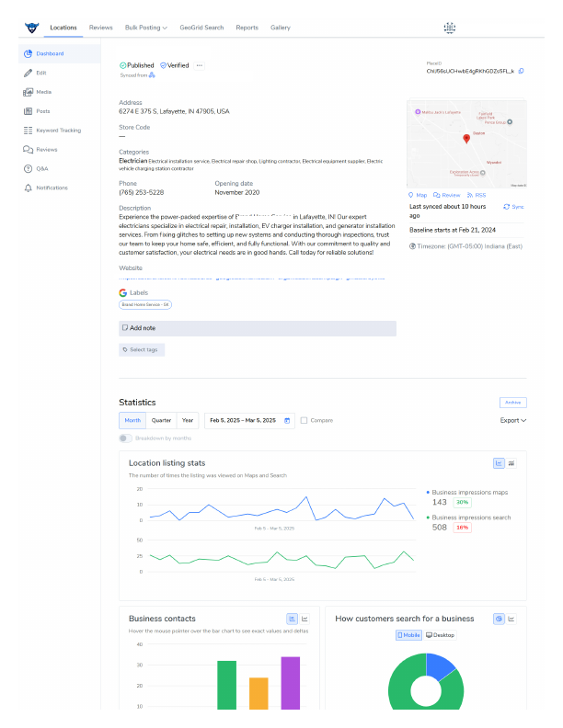563x728 pixels.
Task: Open the calendar icon in the date range
Action: tap(287, 421)
